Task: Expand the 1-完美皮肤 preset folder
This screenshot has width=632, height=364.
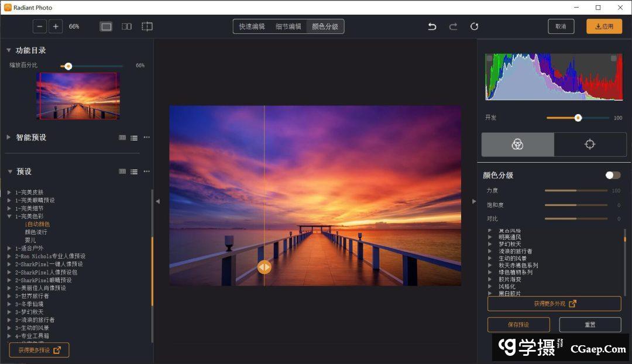Action: click(x=9, y=193)
